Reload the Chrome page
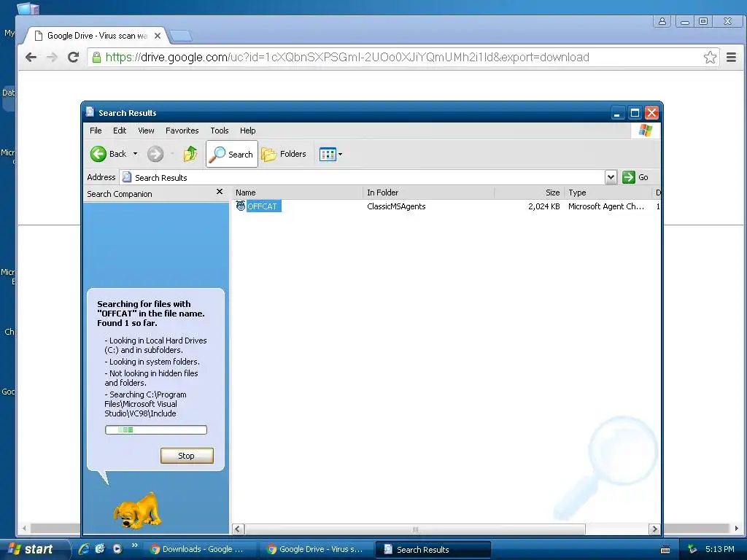 pos(74,58)
